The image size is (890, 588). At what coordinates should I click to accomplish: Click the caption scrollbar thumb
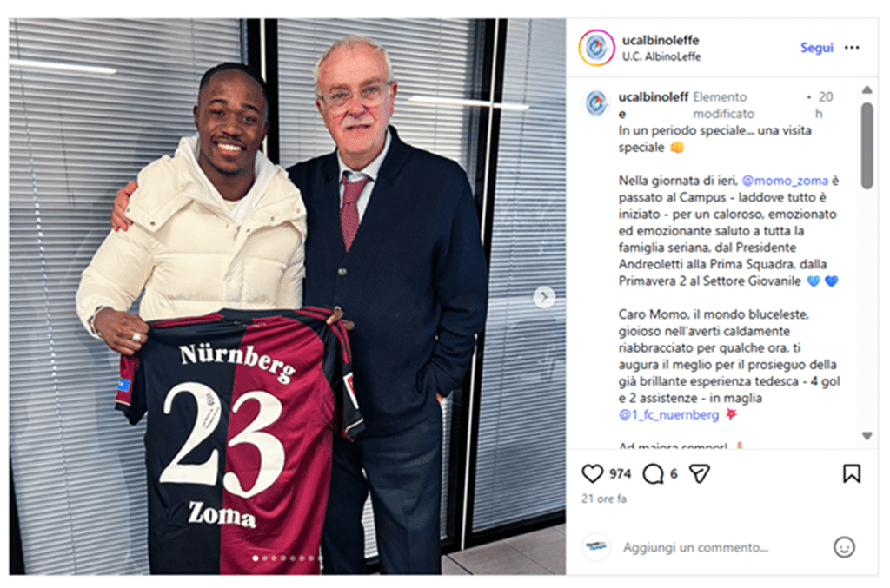(x=867, y=145)
